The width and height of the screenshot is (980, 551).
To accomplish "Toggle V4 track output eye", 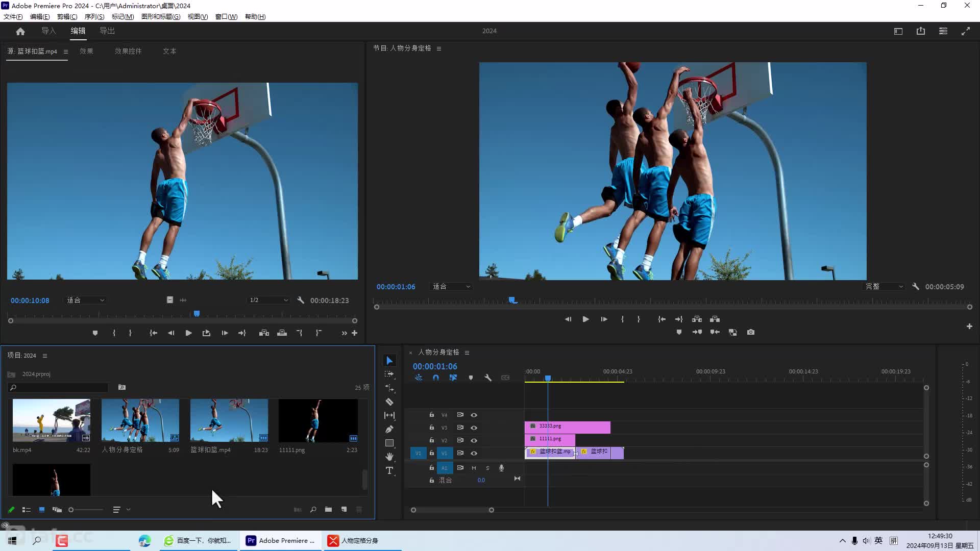I will pyautogui.click(x=474, y=415).
